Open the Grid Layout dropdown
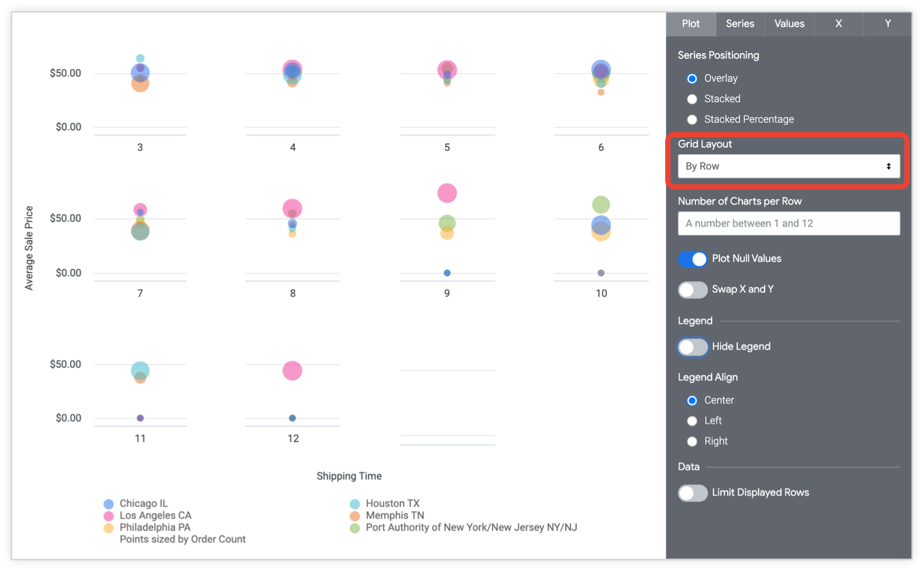924x571 pixels. (788, 167)
